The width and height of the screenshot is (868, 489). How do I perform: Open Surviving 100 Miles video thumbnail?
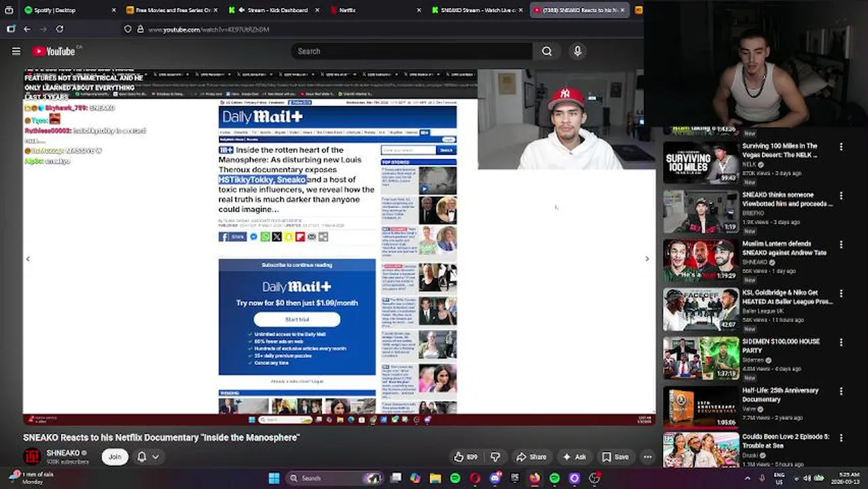[x=701, y=163]
